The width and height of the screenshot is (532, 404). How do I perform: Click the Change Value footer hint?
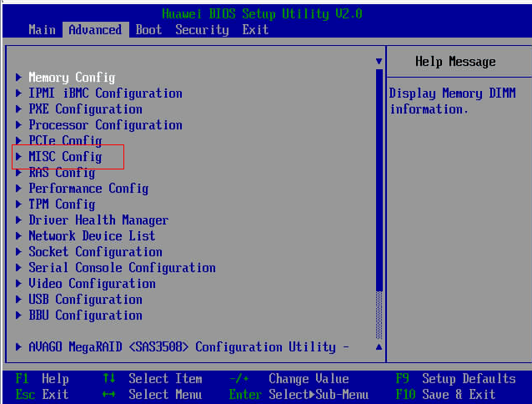(289, 378)
